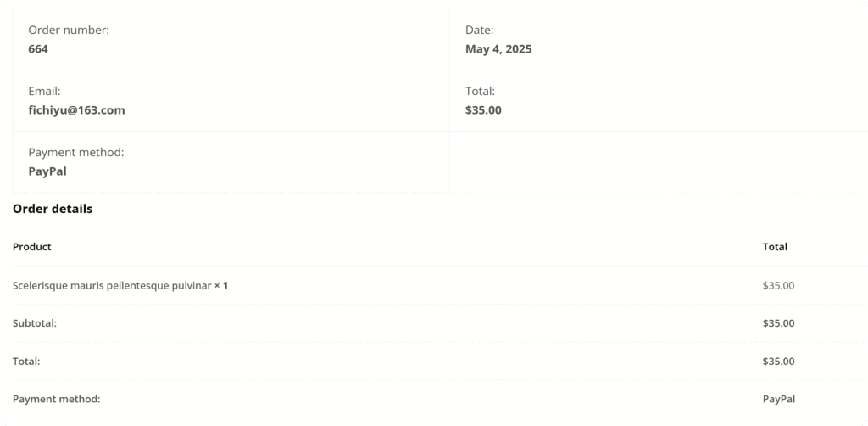Screen dimensions: 868x426
Task: Click the bold PayPal in the summary box
Action: point(47,171)
